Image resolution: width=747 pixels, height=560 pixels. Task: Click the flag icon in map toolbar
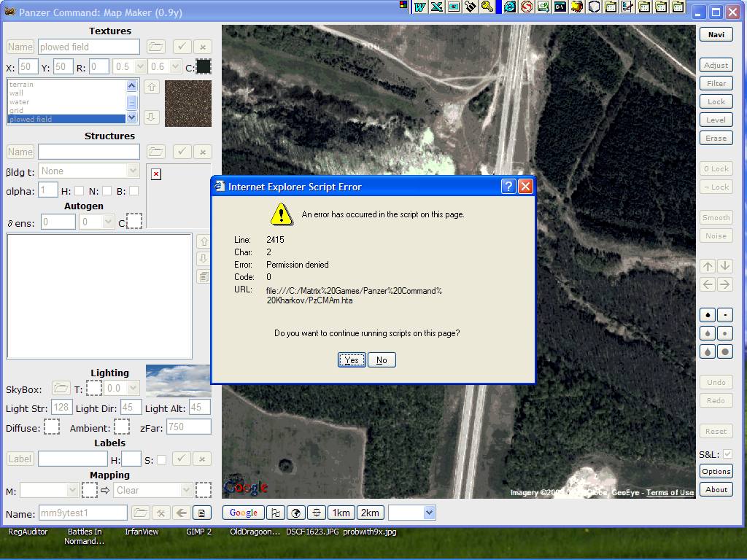275,513
